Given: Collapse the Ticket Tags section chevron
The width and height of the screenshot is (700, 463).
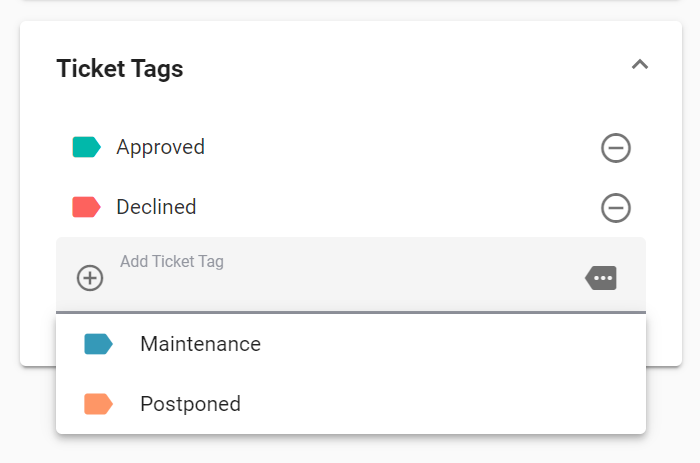Looking at the screenshot, I should 640,65.
